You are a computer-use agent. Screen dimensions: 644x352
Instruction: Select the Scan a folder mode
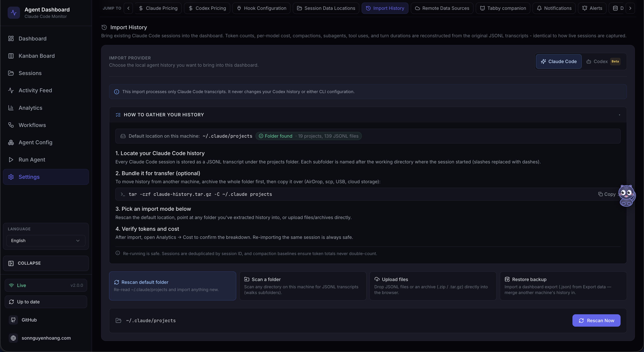coord(303,286)
